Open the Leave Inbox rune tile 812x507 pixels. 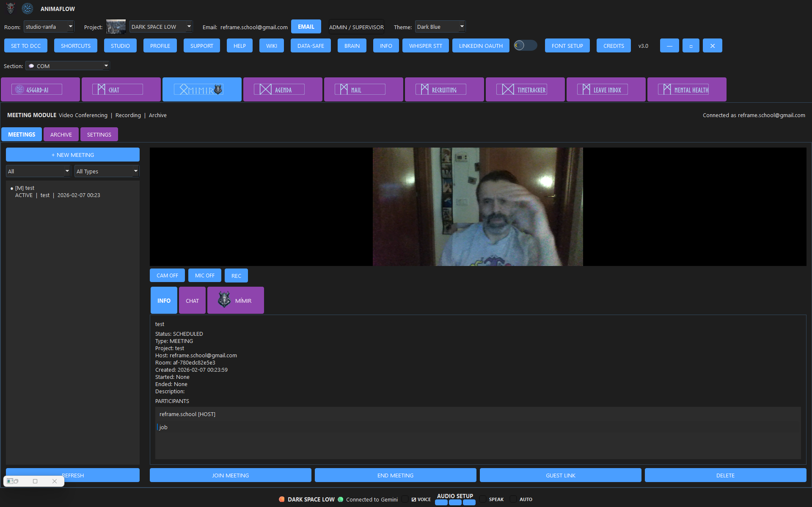tap(606, 90)
